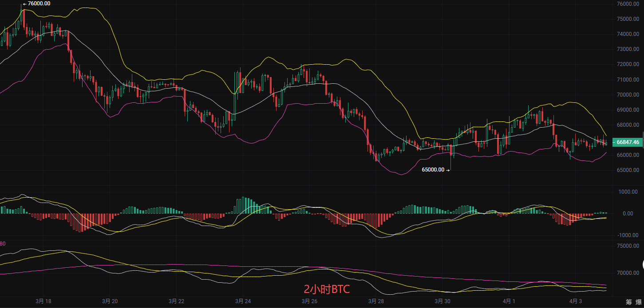Click the green 66847.46 current price tag

click(x=628, y=142)
